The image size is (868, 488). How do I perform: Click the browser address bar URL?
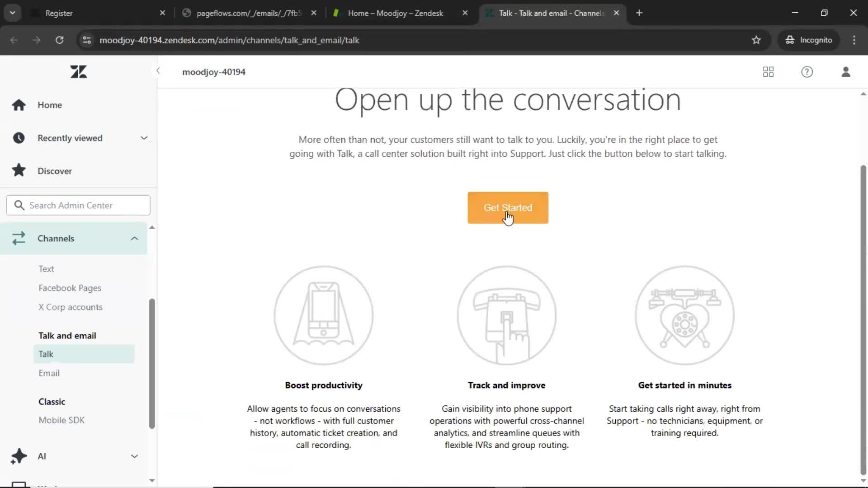pyautogui.click(x=229, y=40)
